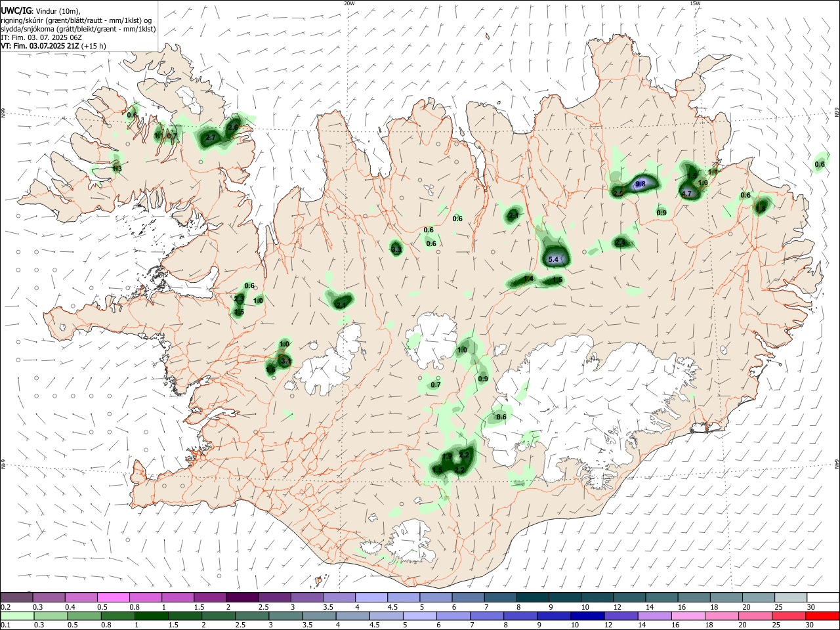Screen dimensions: 840x630
Task: Click the 2.3 precipitation value
Action: [x=239, y=299]
